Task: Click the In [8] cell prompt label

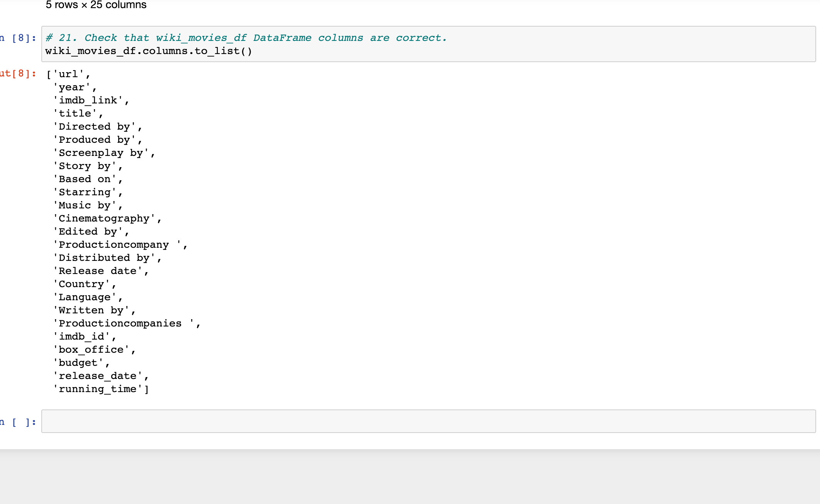Action: pos(19,37)
